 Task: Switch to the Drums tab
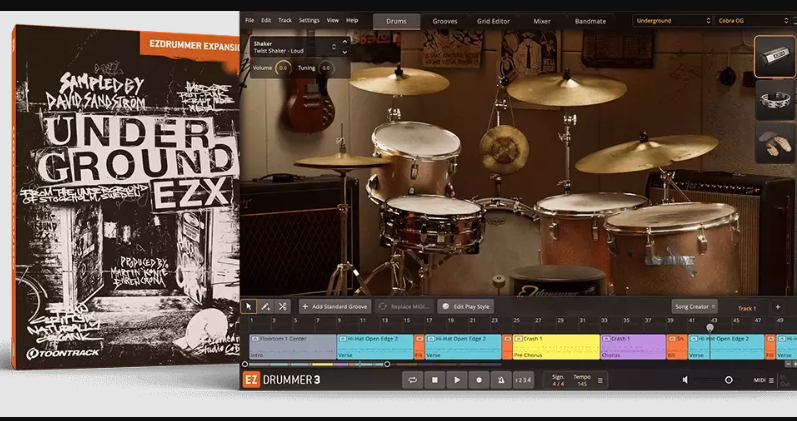point(396,21)
